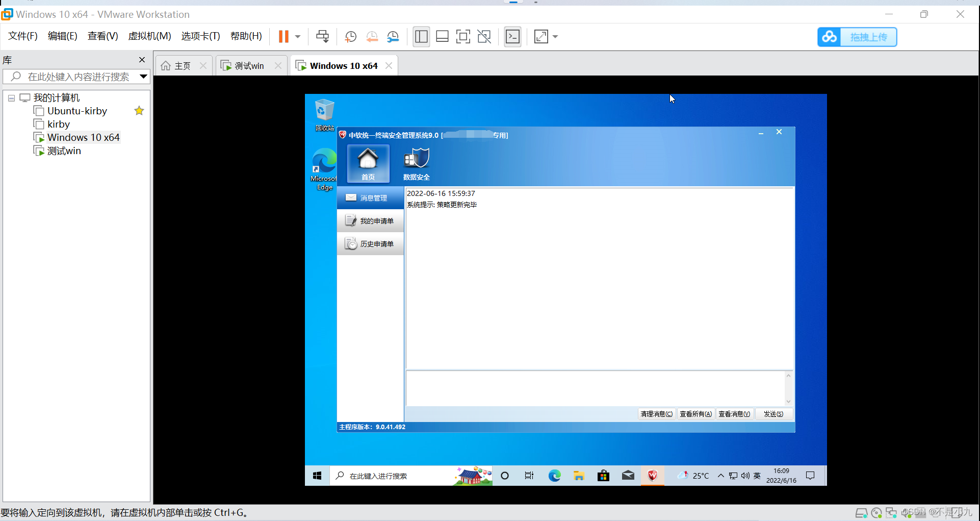
Task: Open Edge from the guest taskbar
Action: click(554, 476)
